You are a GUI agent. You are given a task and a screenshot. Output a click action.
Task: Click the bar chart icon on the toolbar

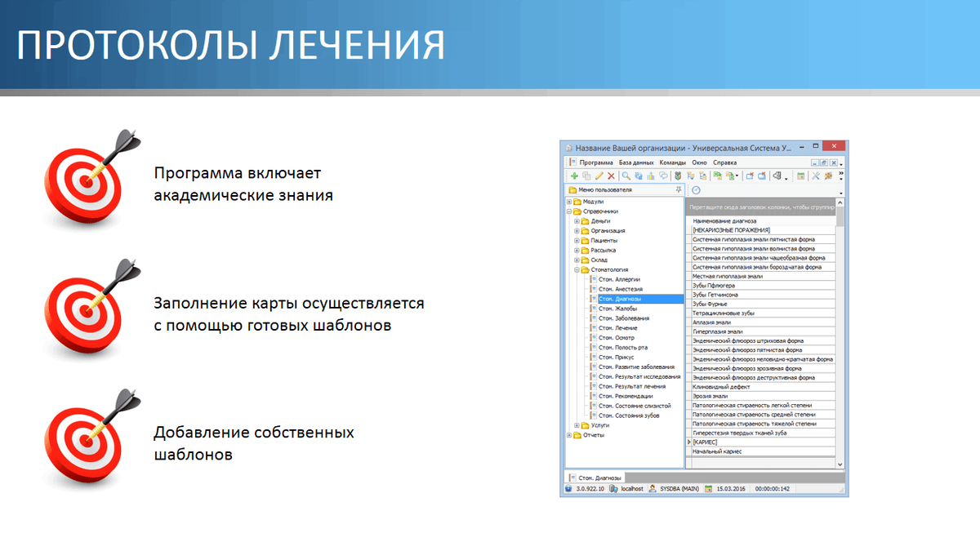coord(650,176)
